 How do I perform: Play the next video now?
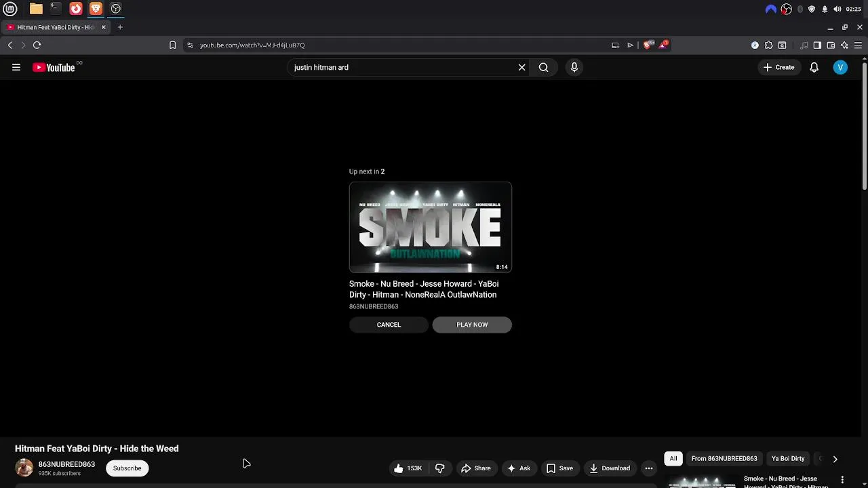click(472, 325)
